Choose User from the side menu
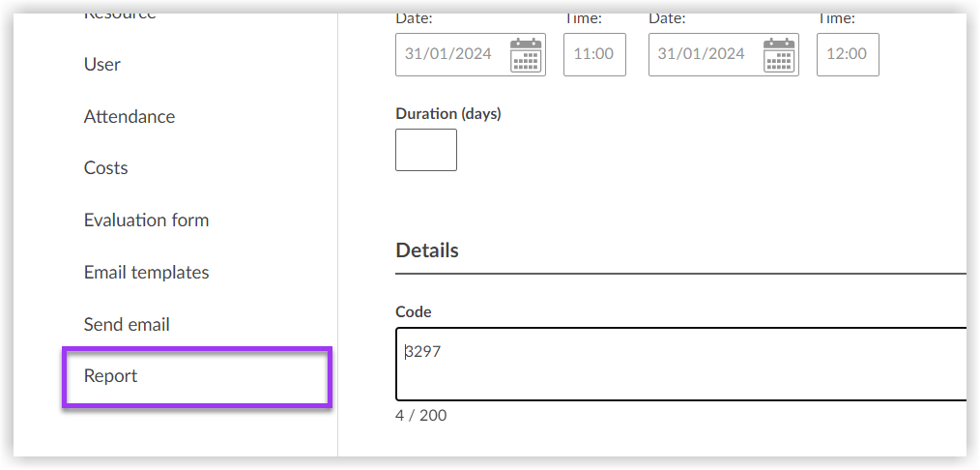 tap(102, 65)
